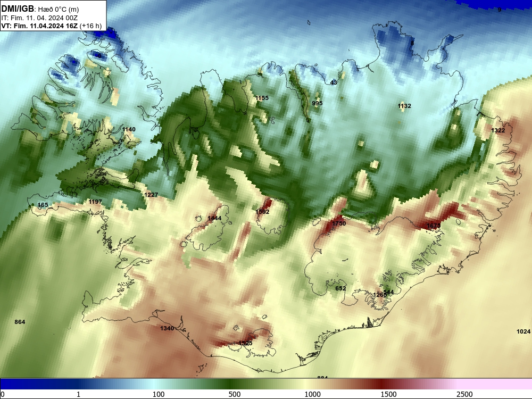The image size is (532, 399).
Task: Click the legend tick label 100
Action: [159, 394]
